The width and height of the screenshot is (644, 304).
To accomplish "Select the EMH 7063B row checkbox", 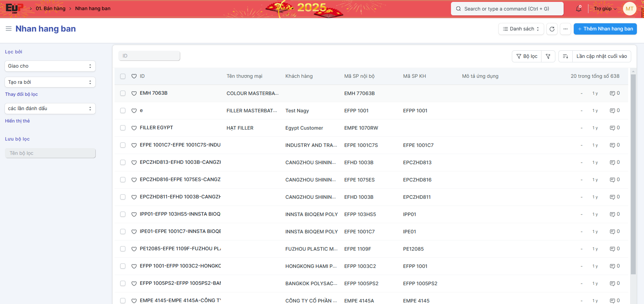I will [x=123, y=93].
